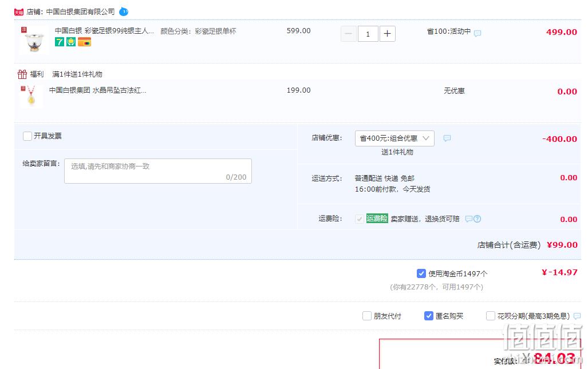Expand the 省400元:组合优惠 store discount dropdown

tap(394, 138)
